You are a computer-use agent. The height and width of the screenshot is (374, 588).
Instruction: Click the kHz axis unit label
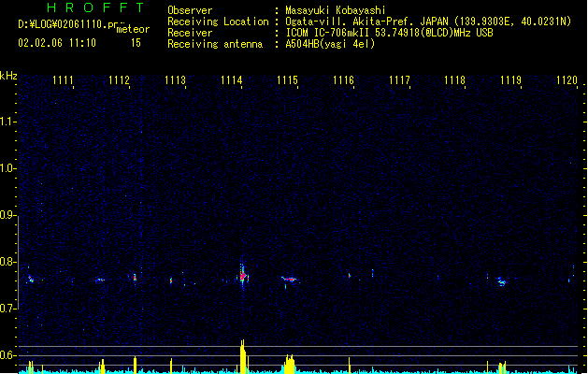8,76
